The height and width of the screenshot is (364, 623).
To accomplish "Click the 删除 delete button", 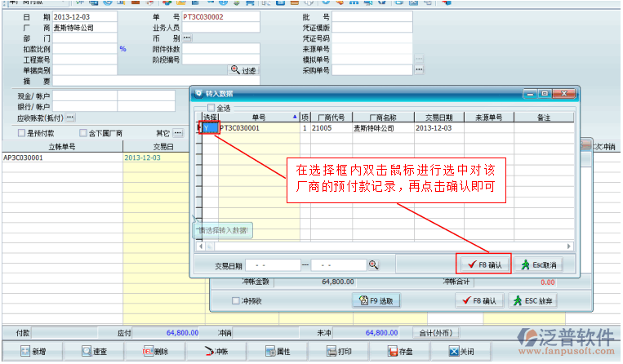I will click(156, 351).
